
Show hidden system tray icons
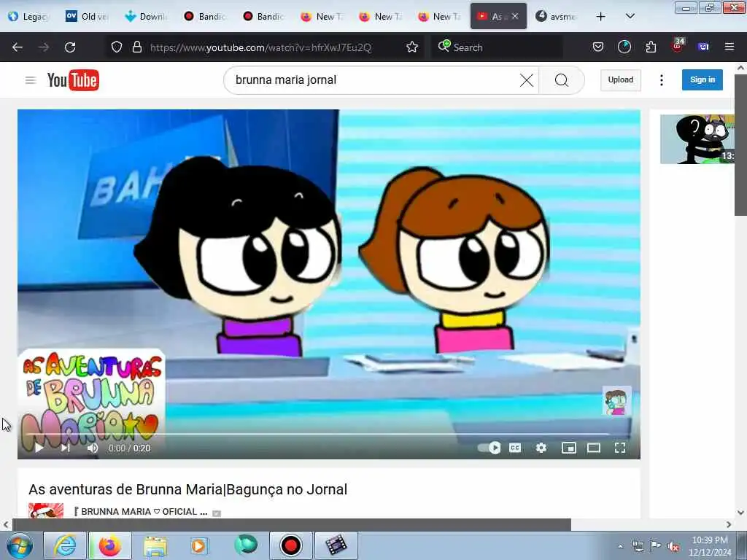620,547
